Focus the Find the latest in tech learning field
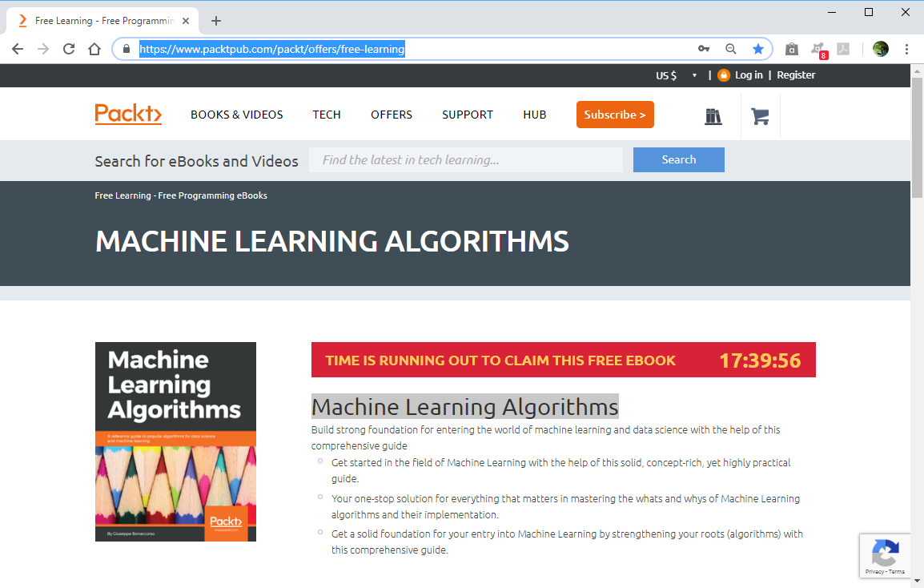924x588 pixels. [x=465, y=160]
